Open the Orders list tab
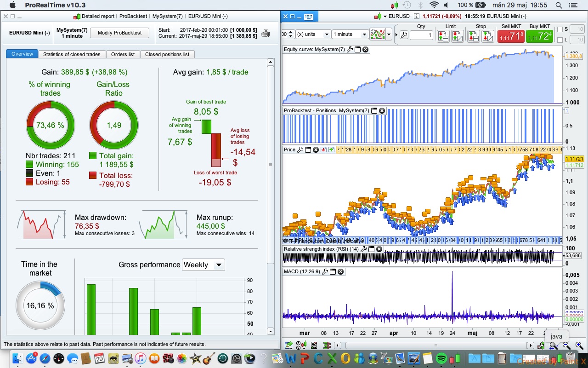The height and width of the screenshot is (368, 588). click(x=123, y=54)
